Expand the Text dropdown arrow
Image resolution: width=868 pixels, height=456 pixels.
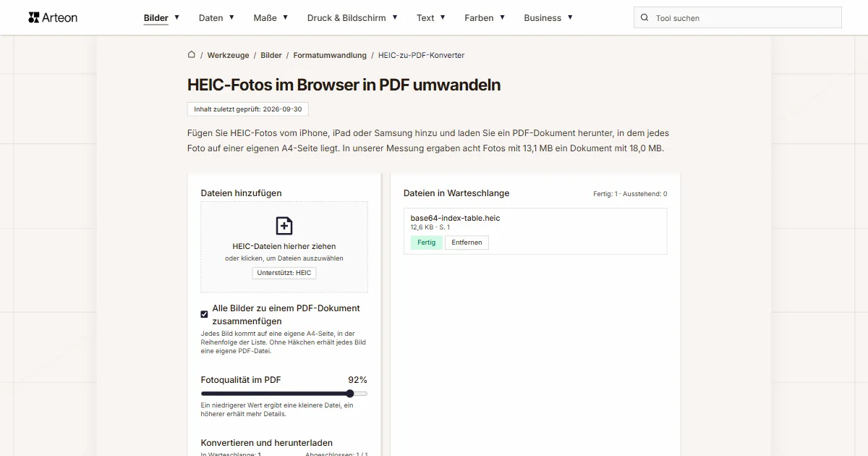coord(443,17)
